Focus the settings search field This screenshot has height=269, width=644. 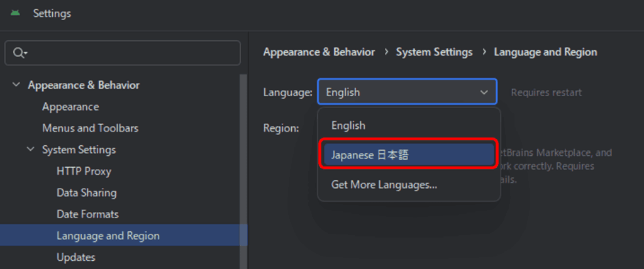point(132,53)
